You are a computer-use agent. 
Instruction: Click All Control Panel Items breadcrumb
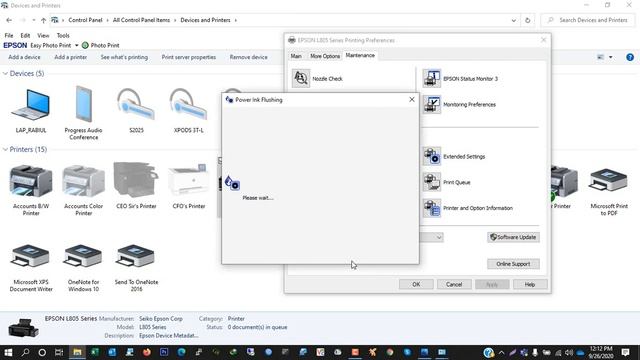click(141, 20)
